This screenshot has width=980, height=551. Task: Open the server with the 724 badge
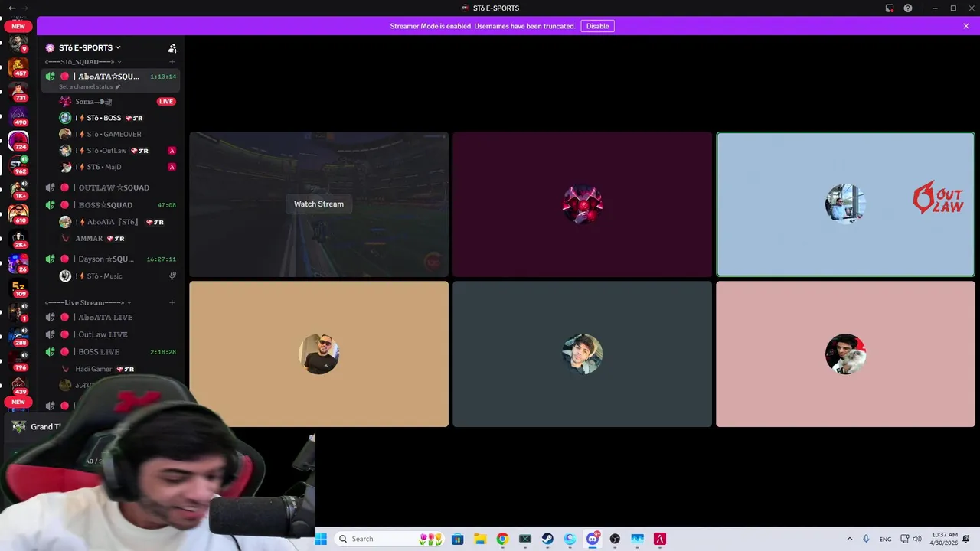[x=18, y=141]
